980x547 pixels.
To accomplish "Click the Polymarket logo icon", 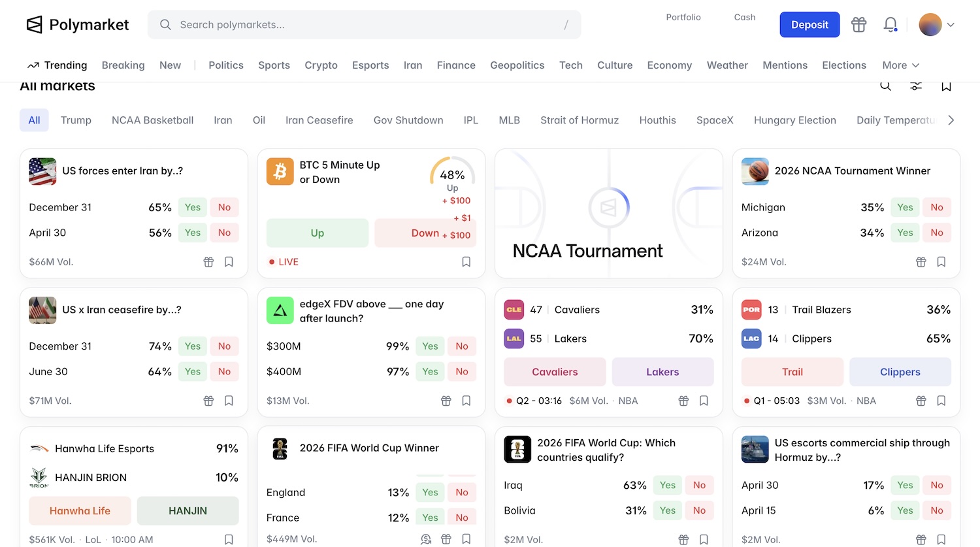I will [34, 25].
